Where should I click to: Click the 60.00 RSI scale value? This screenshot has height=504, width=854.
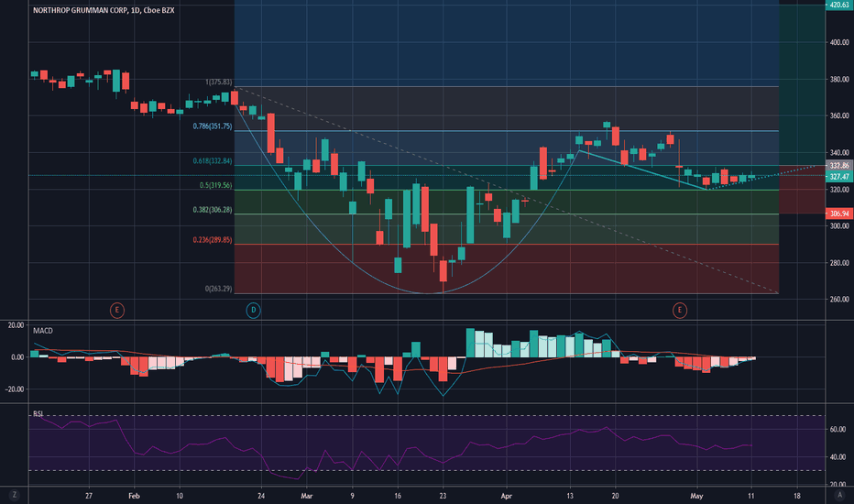click(x=838, y=430)
